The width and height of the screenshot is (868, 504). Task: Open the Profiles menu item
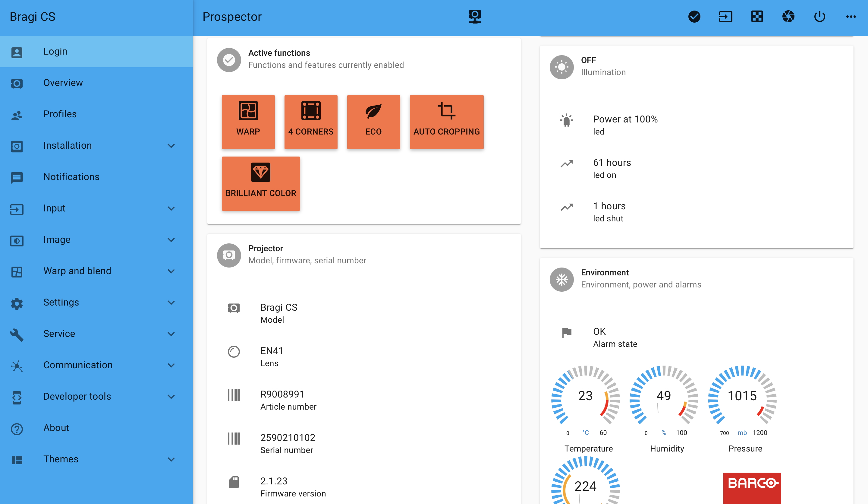pos(96,114)
